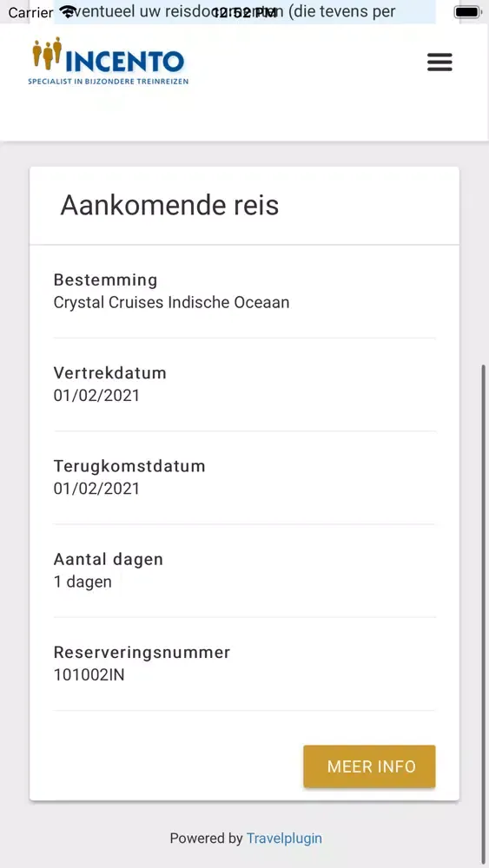This screenshot has height=868, width=489.
Task: Tap Crystal Cruises Indische Oceaan destination
Action: [x=171, y=303]
